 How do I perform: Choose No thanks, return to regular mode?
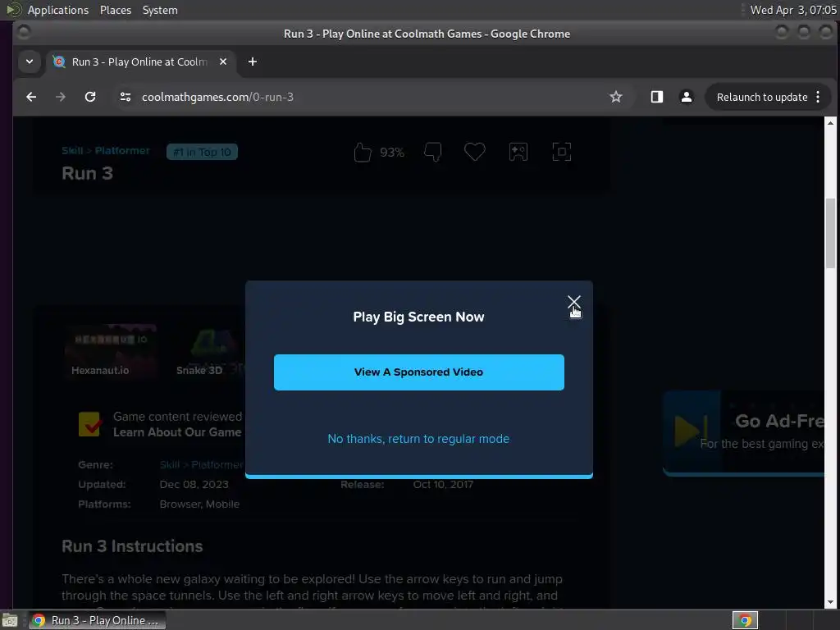point(418,439)
